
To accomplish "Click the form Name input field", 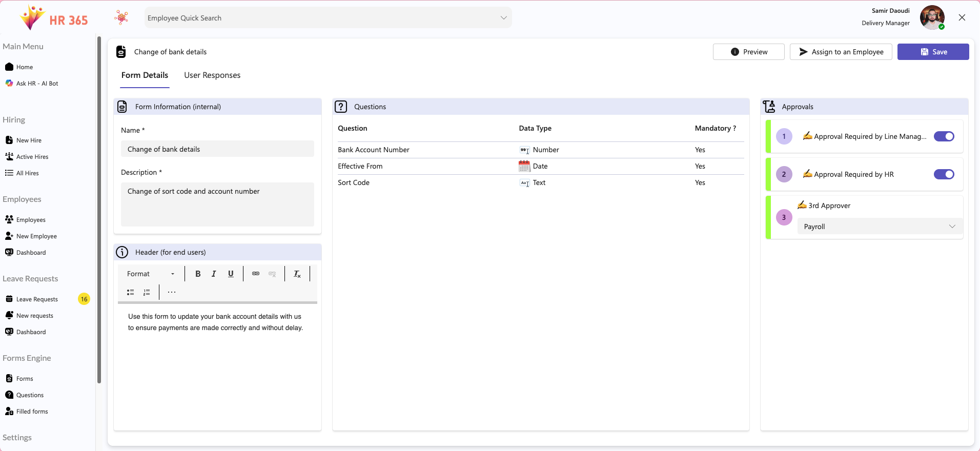I will (x=217, y=149).
